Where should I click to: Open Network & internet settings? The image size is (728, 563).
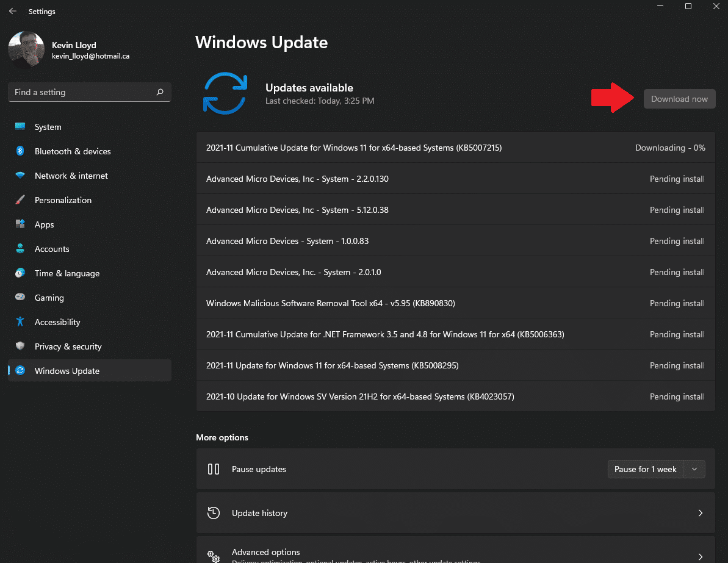click(x=90, y=176)
